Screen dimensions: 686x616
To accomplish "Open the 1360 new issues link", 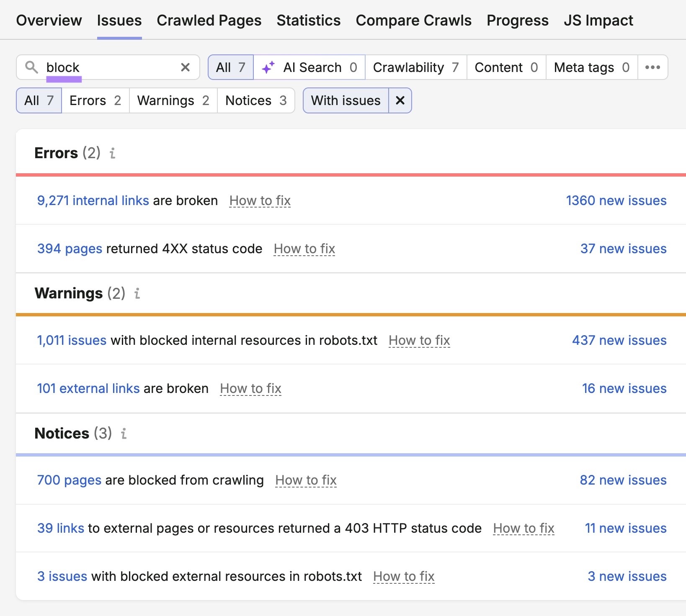I will pyautogui.click(x=616, y=200).
